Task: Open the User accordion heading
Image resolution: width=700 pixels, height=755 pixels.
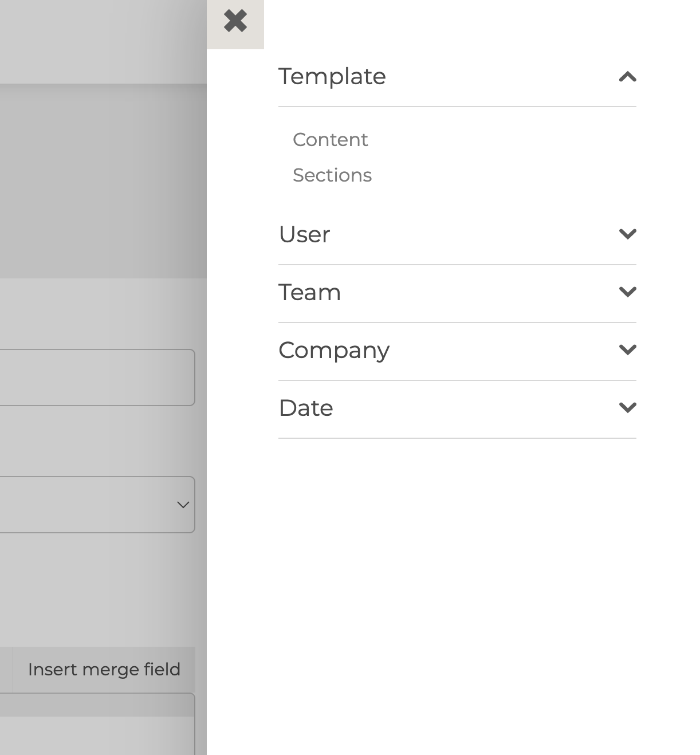Action: (305, 234)
